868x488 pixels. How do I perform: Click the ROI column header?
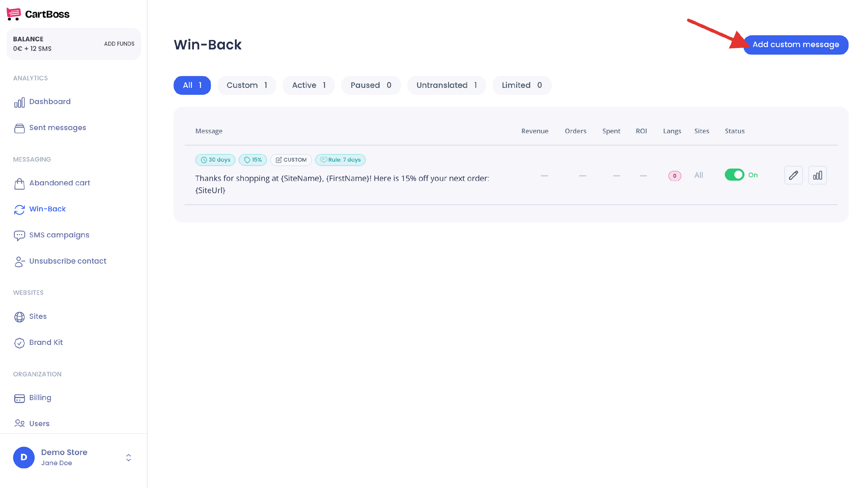click(641, 131)
